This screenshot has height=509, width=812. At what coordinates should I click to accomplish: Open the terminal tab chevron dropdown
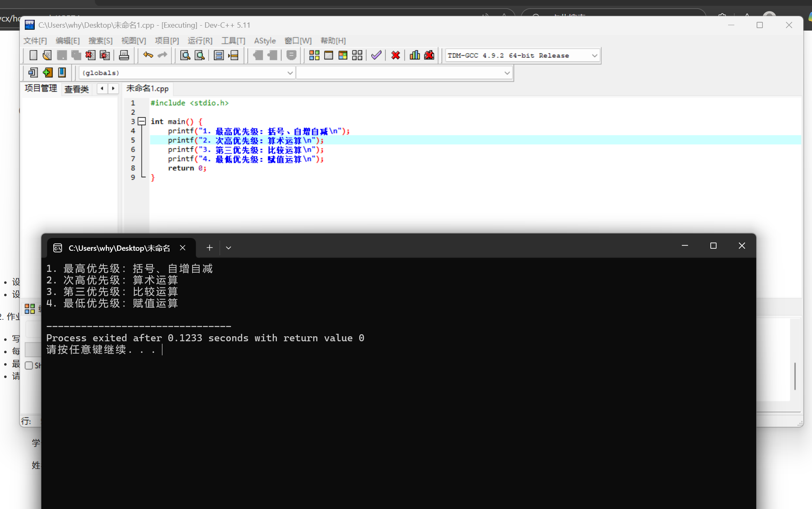coord(229,248)
